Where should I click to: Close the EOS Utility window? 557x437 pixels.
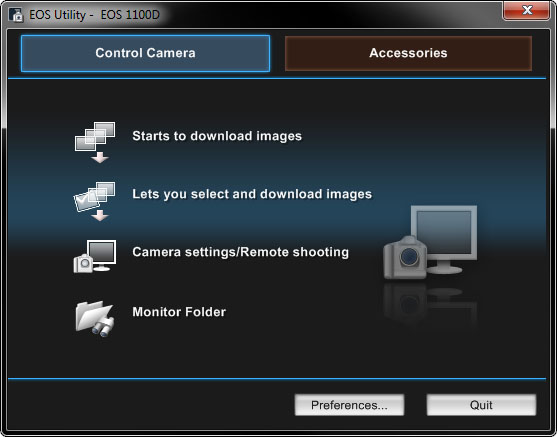click(x=527, y=10)
